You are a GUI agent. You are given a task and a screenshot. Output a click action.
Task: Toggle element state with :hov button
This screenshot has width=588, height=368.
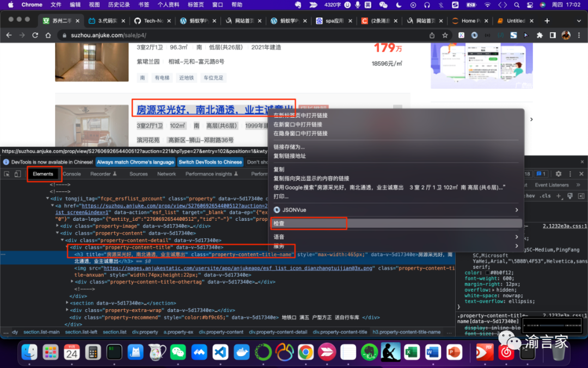530,196
